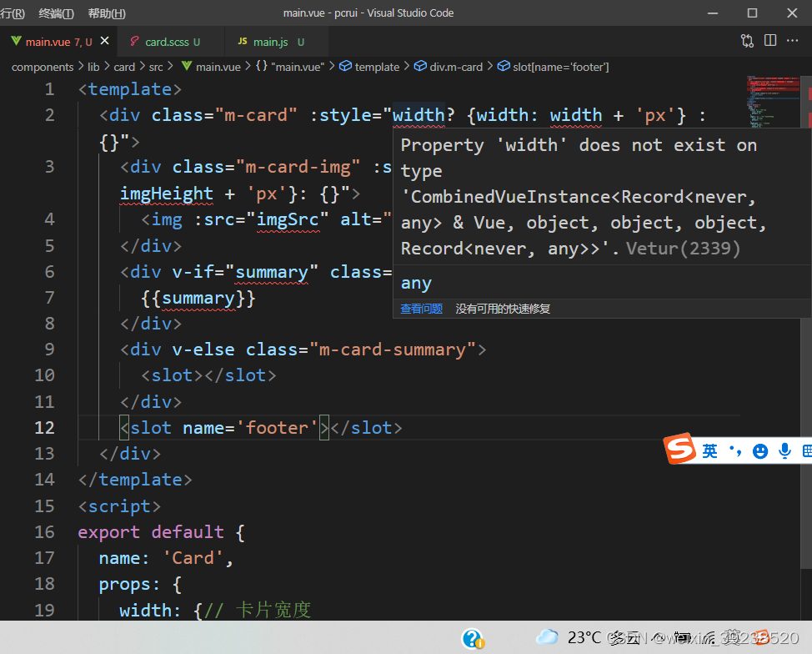Click the Vetur(2339) error code text
This screenshot has height=654, width=812.
683,249
